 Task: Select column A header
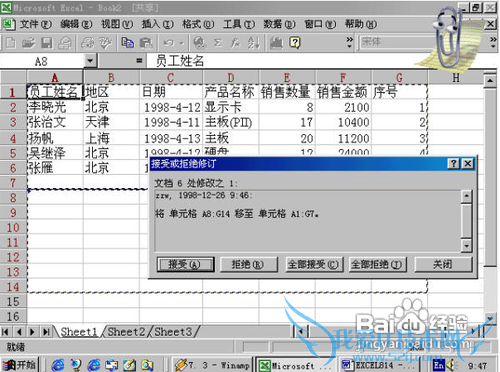tap(55, 78)
